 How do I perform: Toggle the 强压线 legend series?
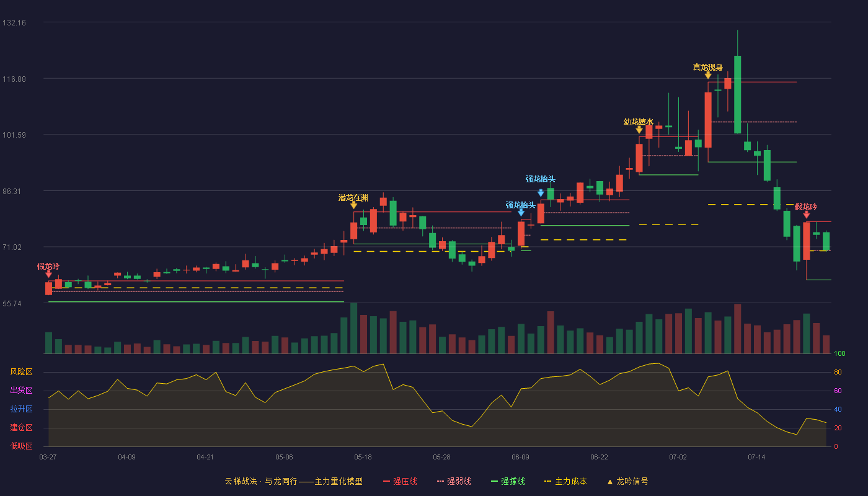(400, 481)
